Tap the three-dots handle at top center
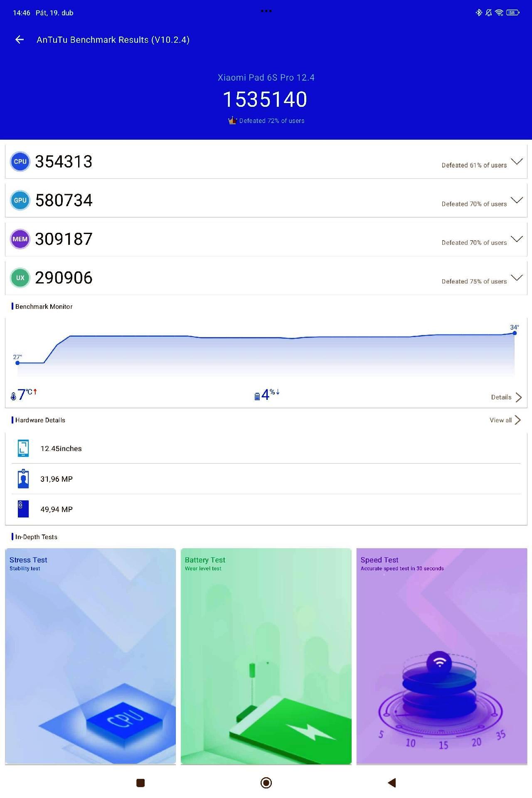 click(x=266, y=11)
